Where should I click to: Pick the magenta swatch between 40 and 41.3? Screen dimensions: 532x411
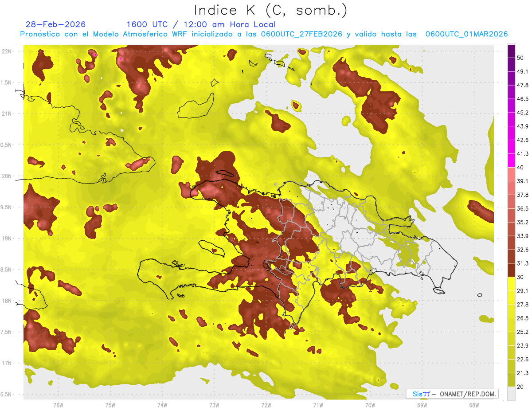[511, 161]
